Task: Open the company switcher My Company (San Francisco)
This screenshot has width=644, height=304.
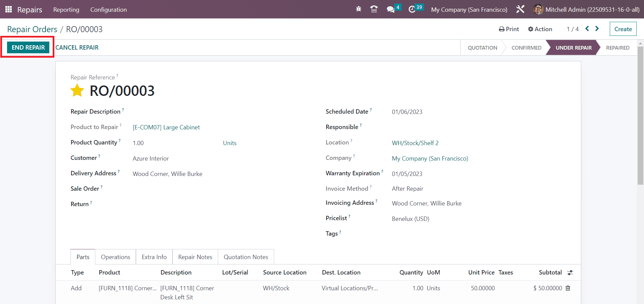Action: click(x=469, y=10)
